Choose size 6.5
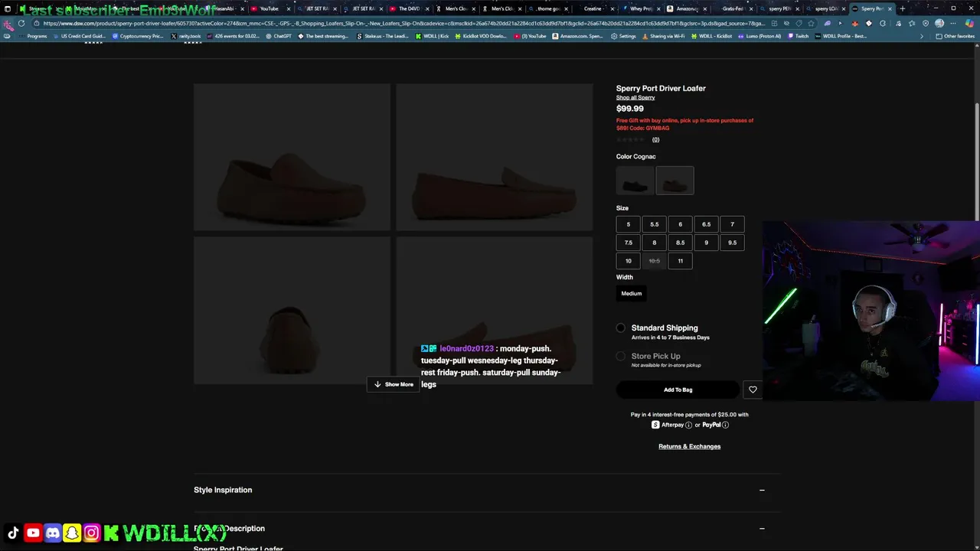Viewport: 980px width, 551px height. click(x=706, y=224)
